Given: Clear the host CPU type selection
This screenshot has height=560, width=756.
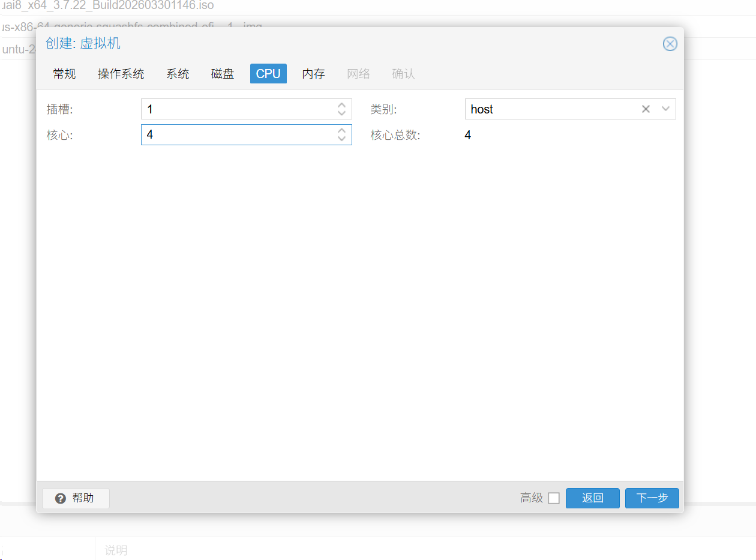Looking at the screenshot, I should pyautogui.click(x=646, y=109).
